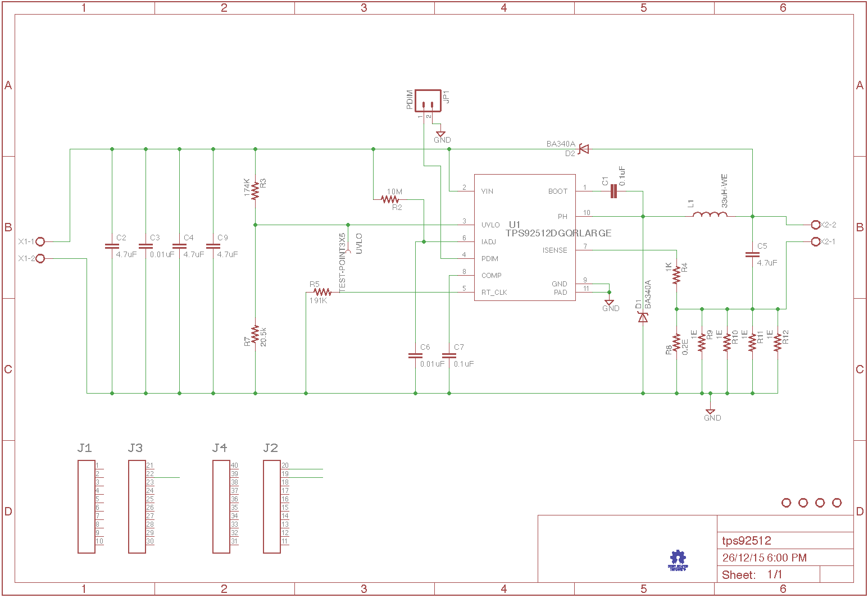The width and height of the screenshot is (868, 598).
Task: Select the R4 1K resistor symbol
Action: pyautogui.click(x=676, y=274)
